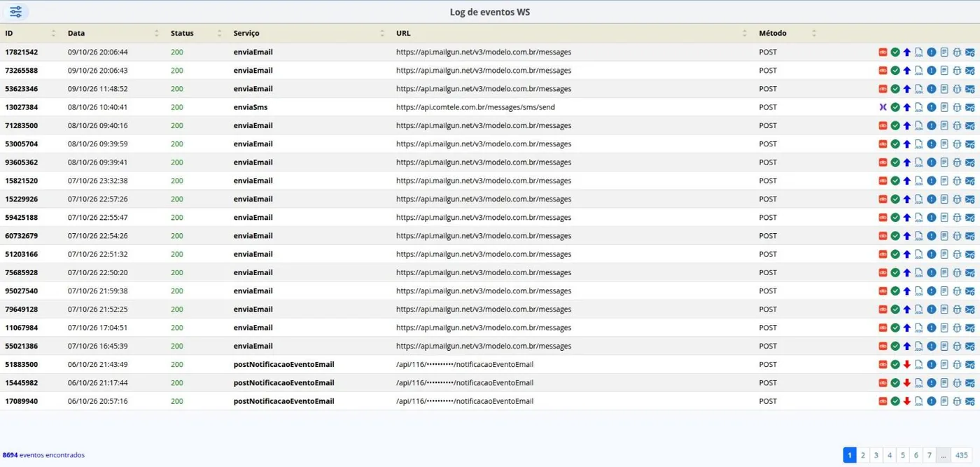Go to page 7 of results
Image resolution: width=980 pixels, height=467 pixels.
pyautogui.click(x=930, y=455)
